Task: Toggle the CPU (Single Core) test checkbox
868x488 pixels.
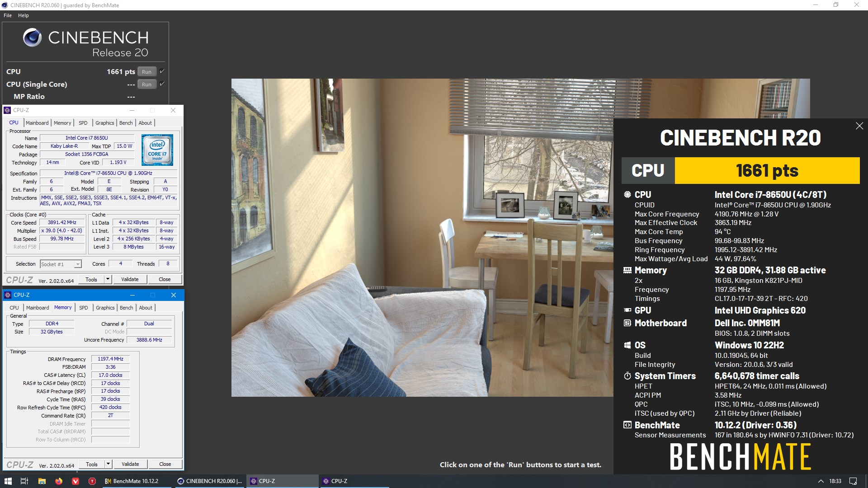Action: tap(162, 84)
